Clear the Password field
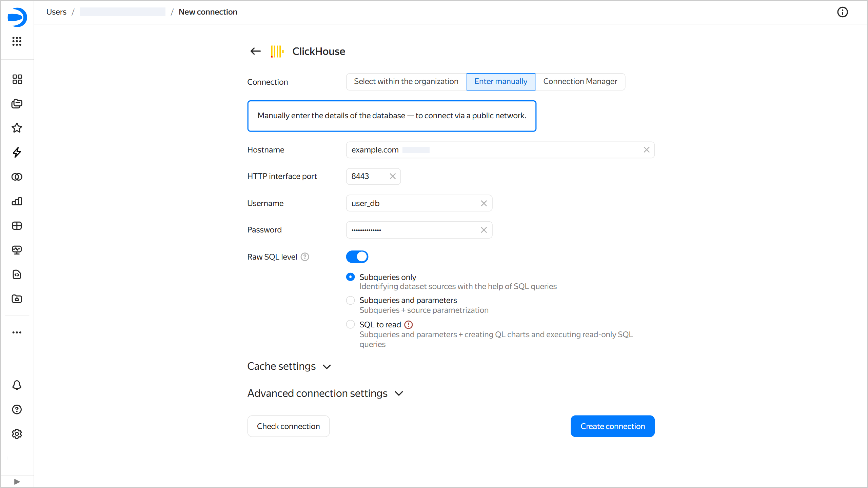 click(x=484, y=230)
